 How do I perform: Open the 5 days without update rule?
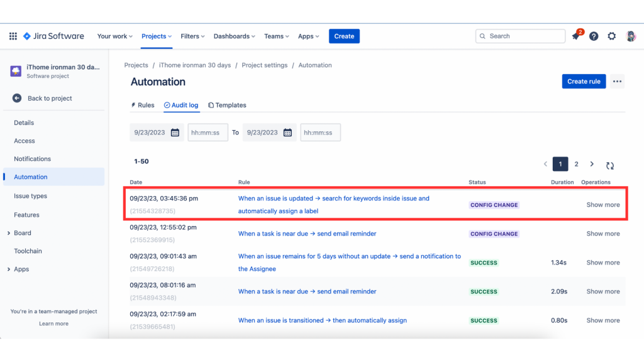(x=350, y=262)
